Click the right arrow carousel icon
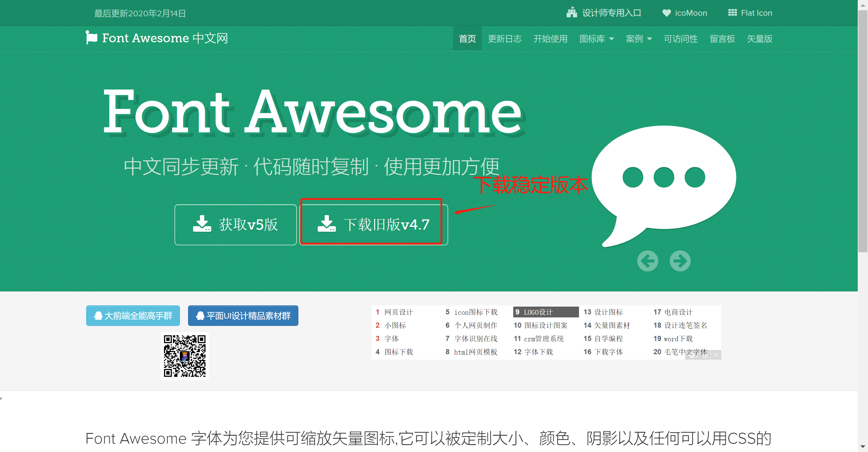Screen dimensions: 868x452 point(680,261)
